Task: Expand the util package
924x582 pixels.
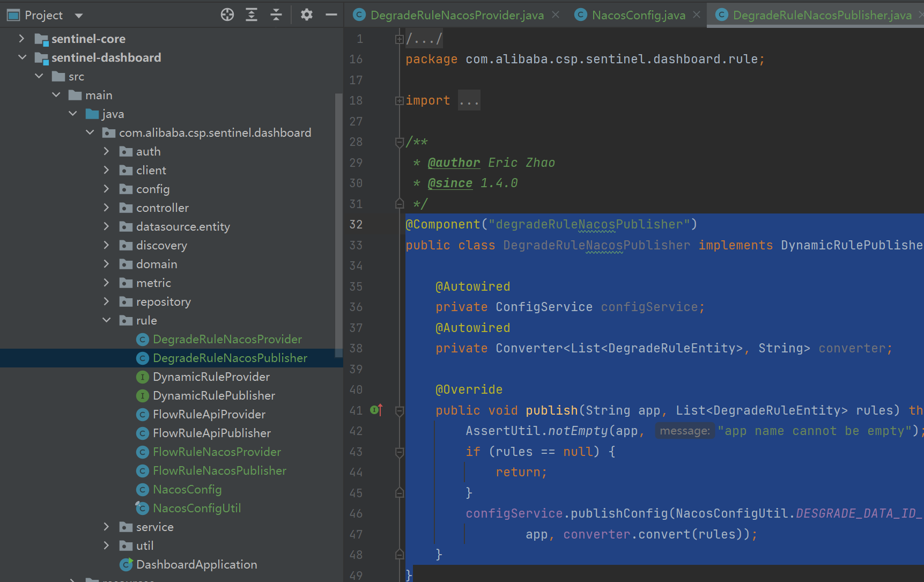Action: [x=106, y=546]
